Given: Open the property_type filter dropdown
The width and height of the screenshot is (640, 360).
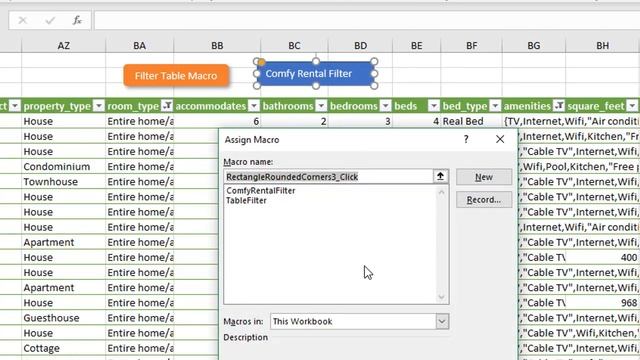Looking at the screenshot, I should tap(98, 106).
